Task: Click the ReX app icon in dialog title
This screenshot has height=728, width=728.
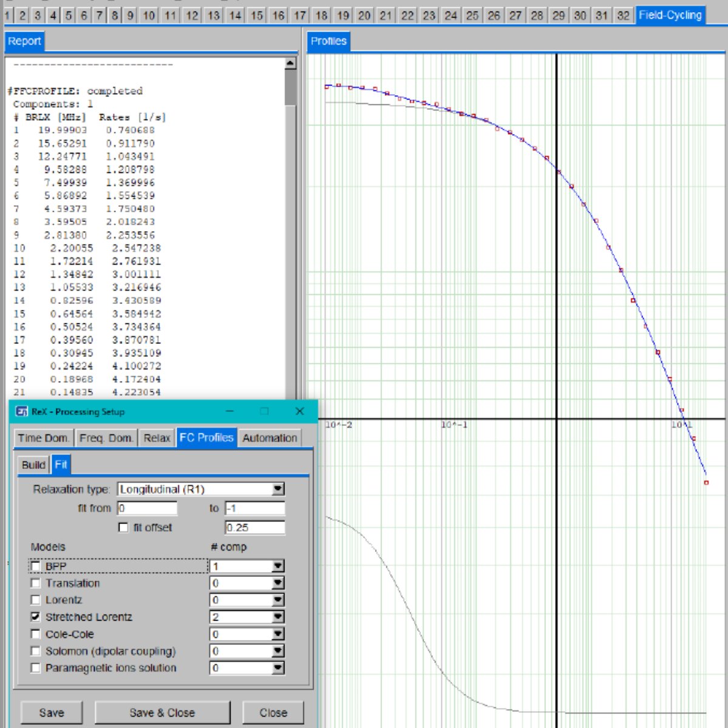Action: point(22,411)
